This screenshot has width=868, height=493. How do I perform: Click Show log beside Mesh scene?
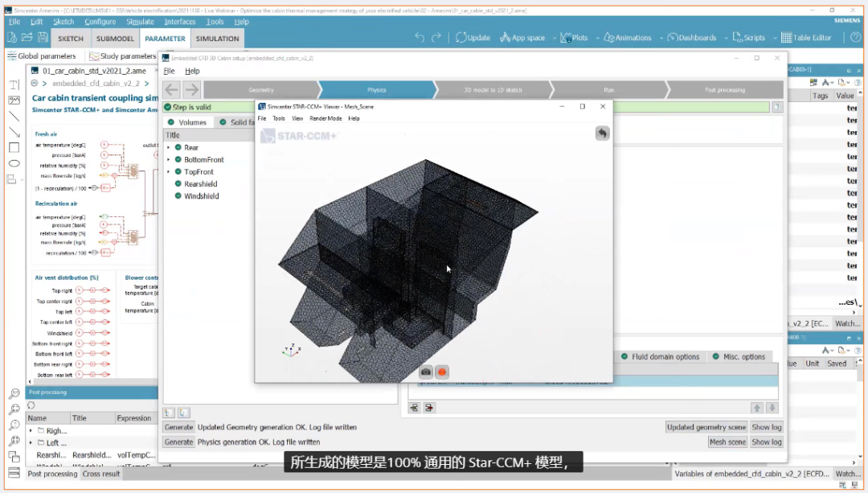click(x=766, y=442)
